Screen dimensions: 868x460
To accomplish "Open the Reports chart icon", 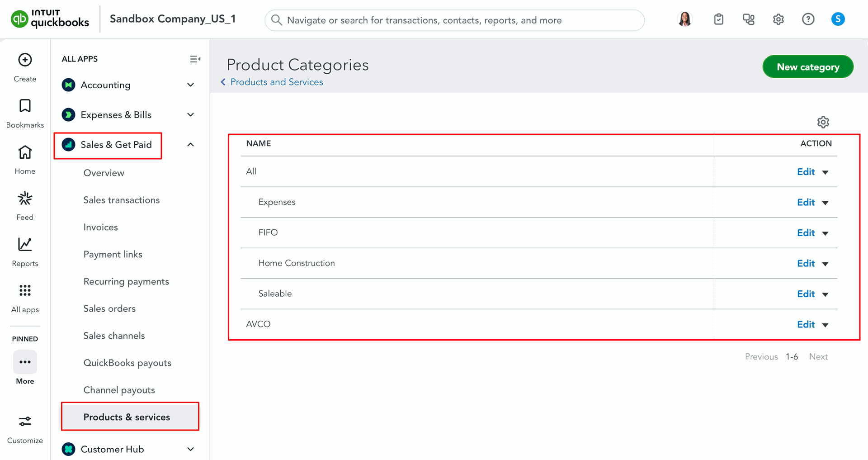I will tap(25, 245).
